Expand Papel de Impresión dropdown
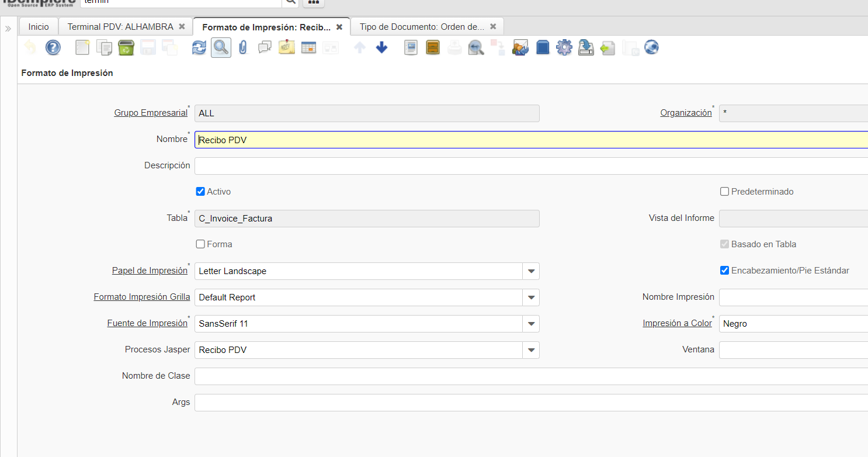 (531, 271)
